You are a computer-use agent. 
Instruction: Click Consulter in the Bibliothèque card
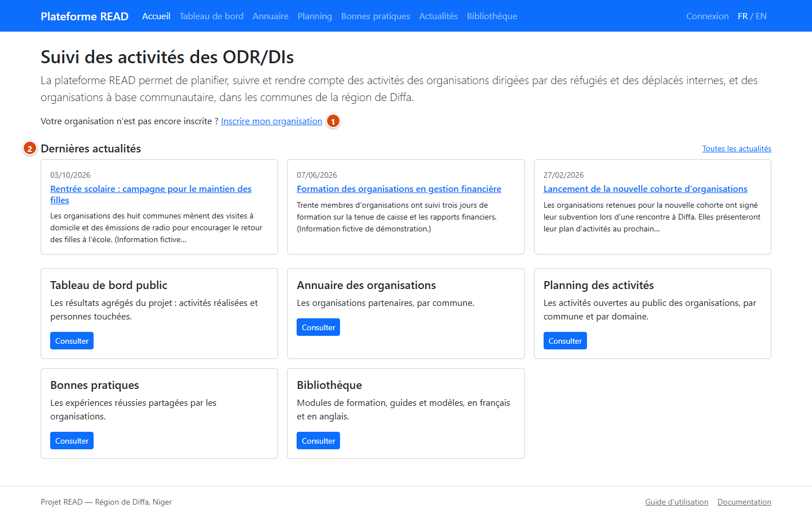click(x=318, y=441)
